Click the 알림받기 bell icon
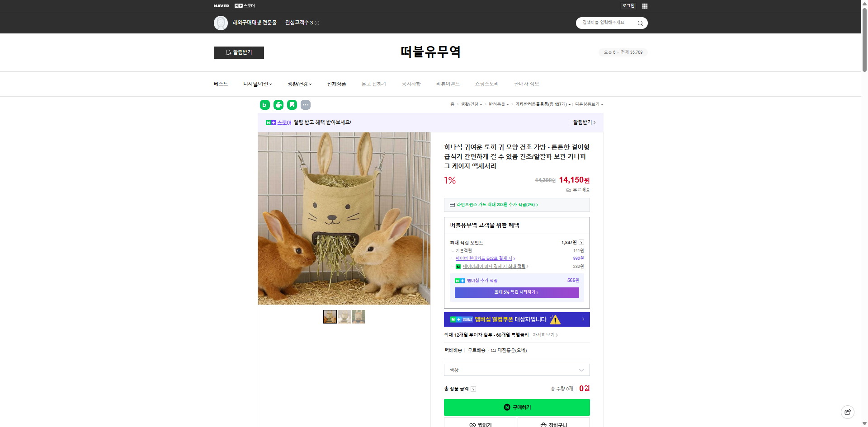This screenshot has height=427, width=868. (228, 52)
